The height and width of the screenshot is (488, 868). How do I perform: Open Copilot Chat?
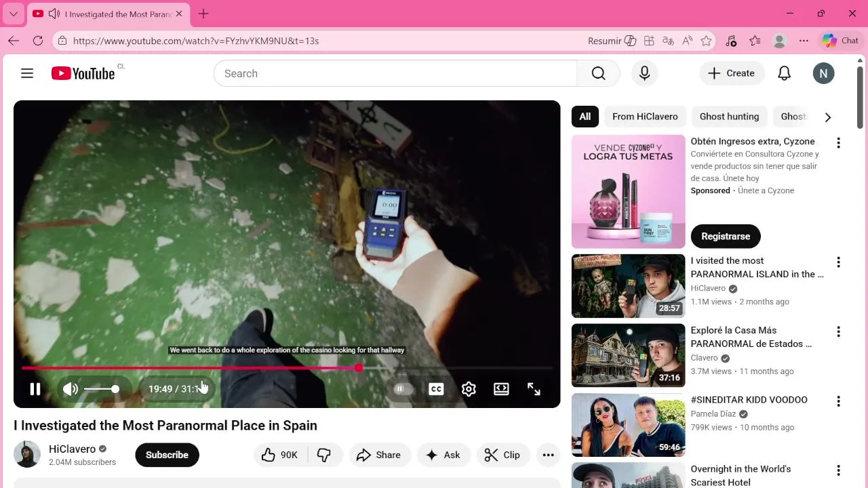click(x=840, y=41)
